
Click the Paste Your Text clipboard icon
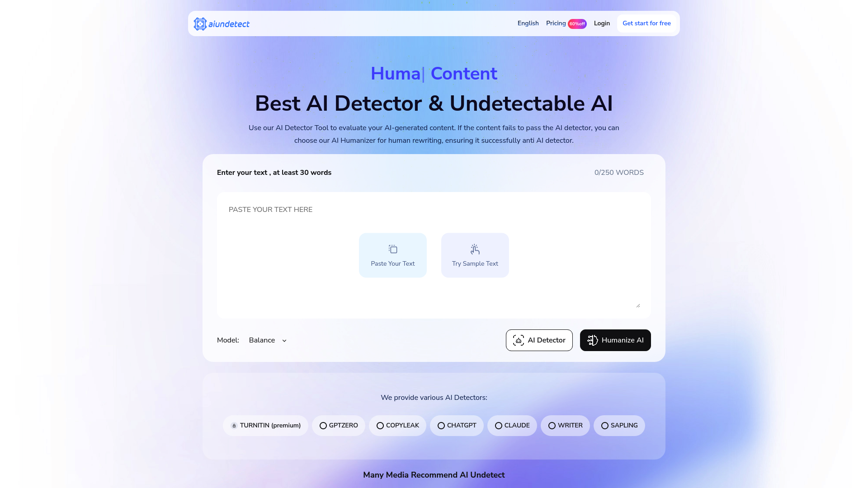pyautogui.click(x=393, y=249)
